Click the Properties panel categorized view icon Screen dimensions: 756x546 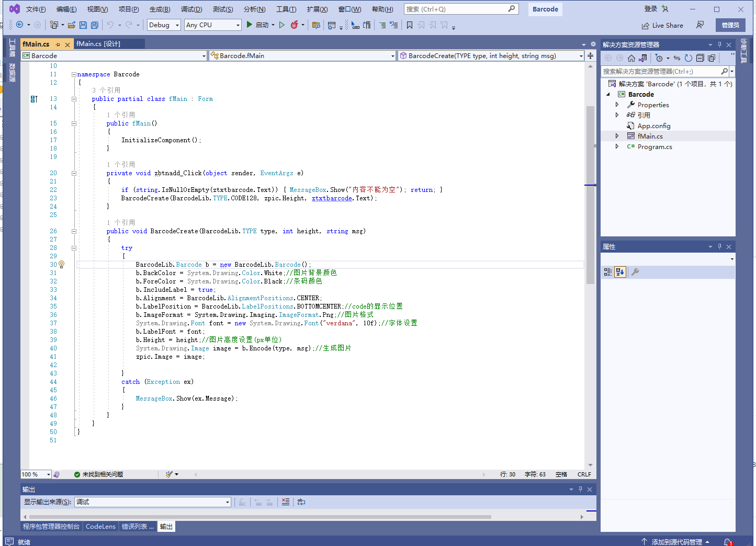[608, 272]
